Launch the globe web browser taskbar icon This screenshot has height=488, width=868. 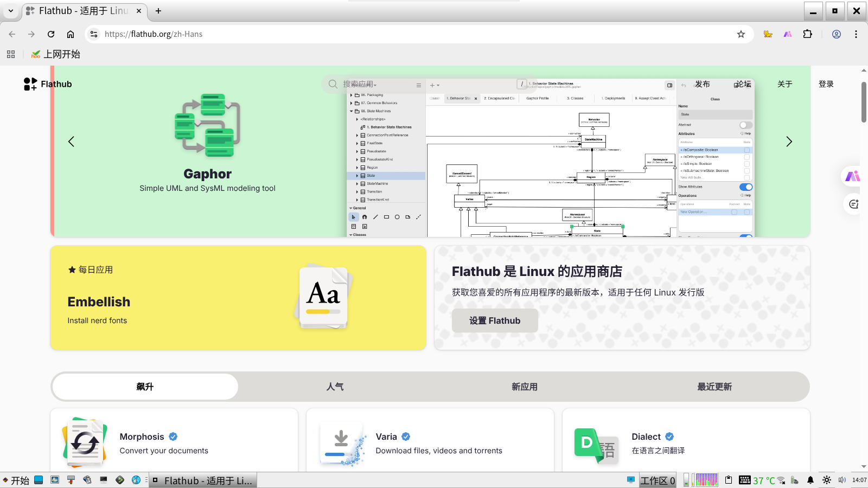[136, 480]
